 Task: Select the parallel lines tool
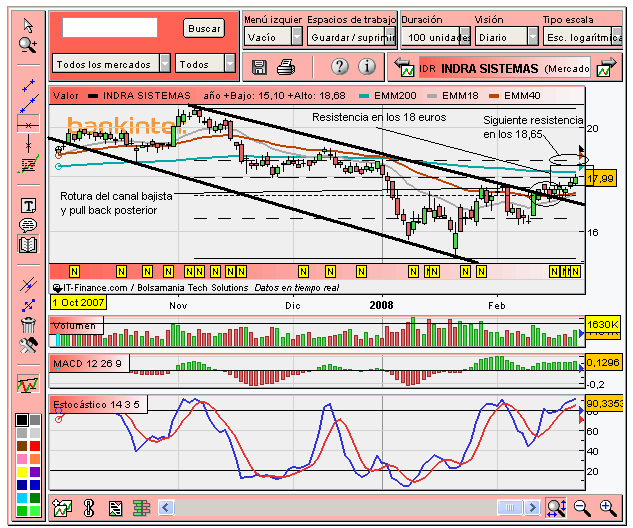(28, 285)
